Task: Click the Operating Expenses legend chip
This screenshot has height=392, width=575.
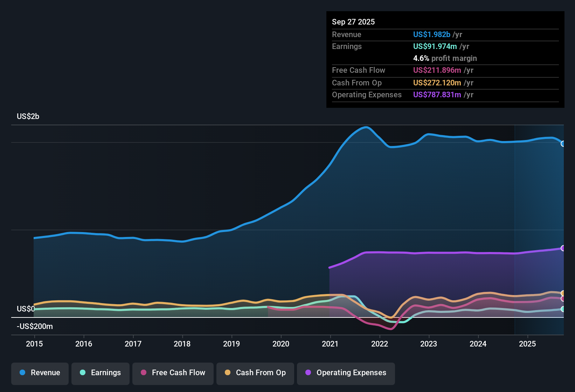Action: 346,373
